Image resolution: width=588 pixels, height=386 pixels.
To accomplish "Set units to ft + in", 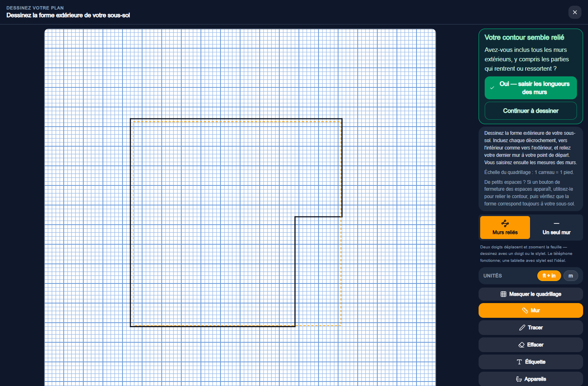I will click(x=549, y=276).
